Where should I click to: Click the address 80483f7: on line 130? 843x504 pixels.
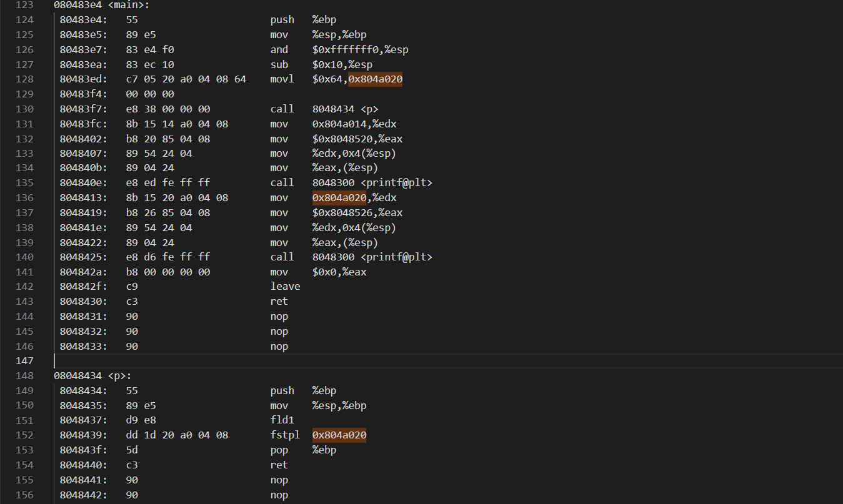tap(84, 109)
